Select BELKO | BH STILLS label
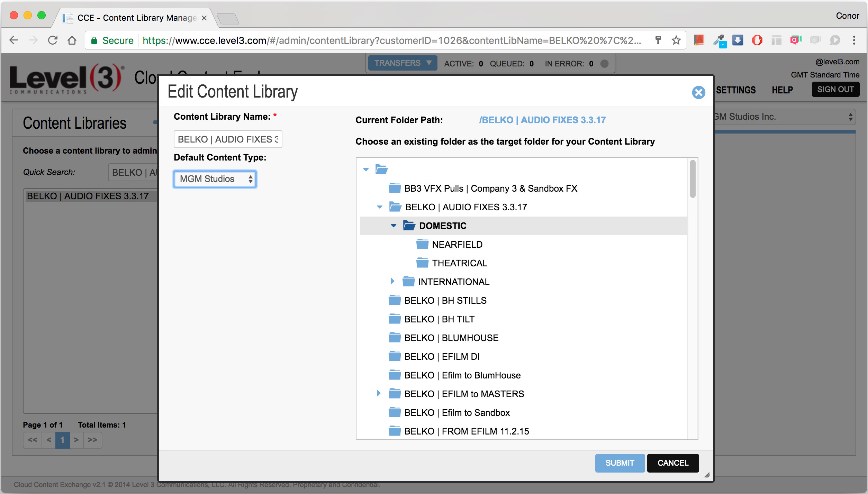The image size is (868, 494). click(445, 301)
